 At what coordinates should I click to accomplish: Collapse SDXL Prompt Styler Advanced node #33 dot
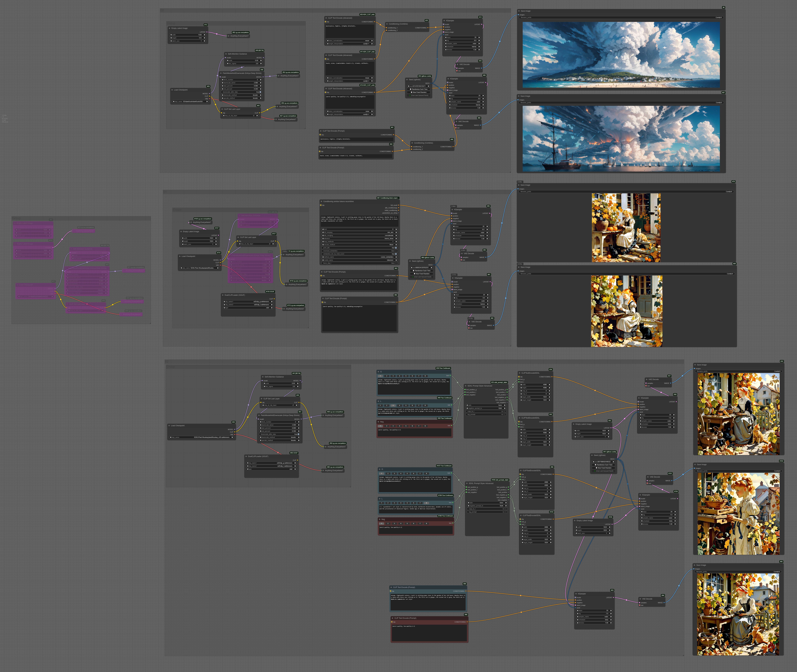coord(466,386)
